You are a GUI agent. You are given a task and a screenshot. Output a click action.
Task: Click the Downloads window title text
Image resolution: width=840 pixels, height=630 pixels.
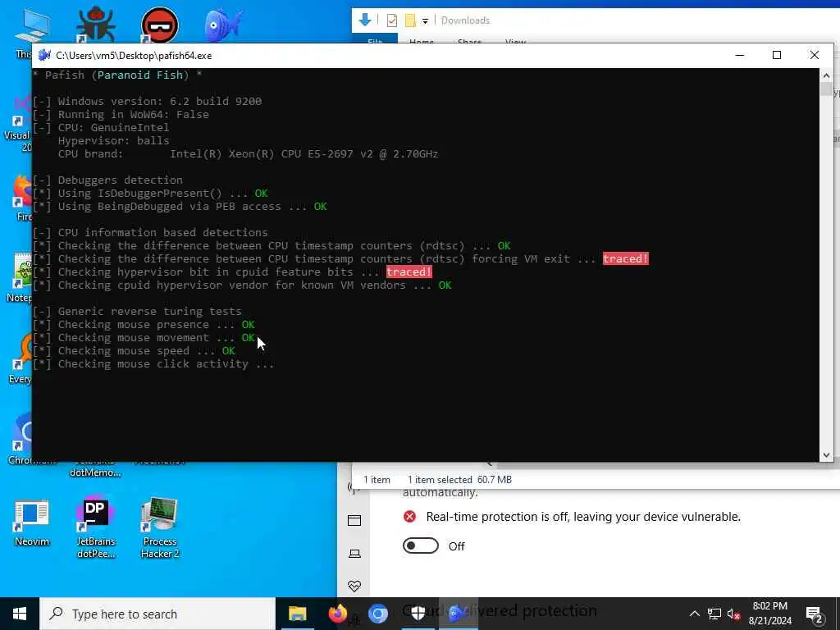(465, 21)
